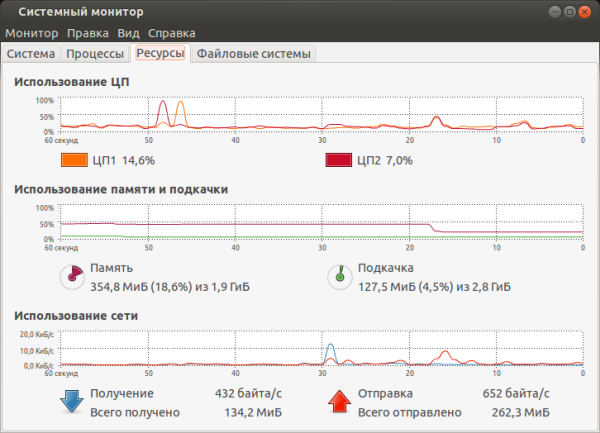This screenshot has height=433, width=600.
Task: Click the Использование памяти и подкачки heading
Action: pyautogui.click(x=121, y=189)
